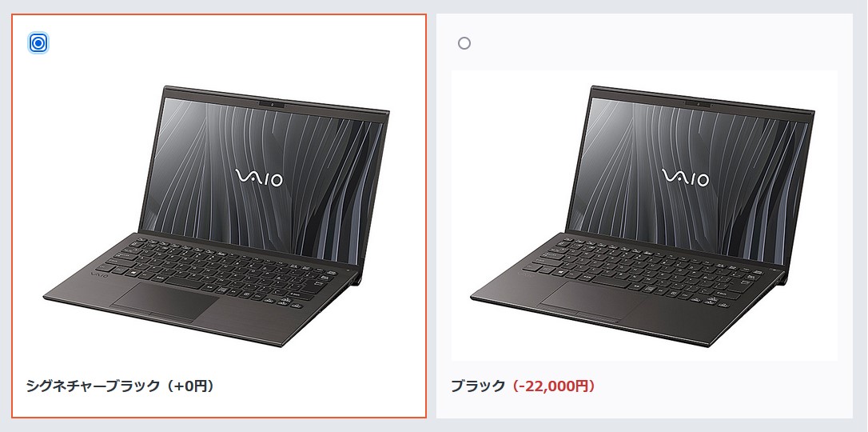The image size is (868, 432).
Task: Click the webcam on the left laptop
Action: coord(272,103)
